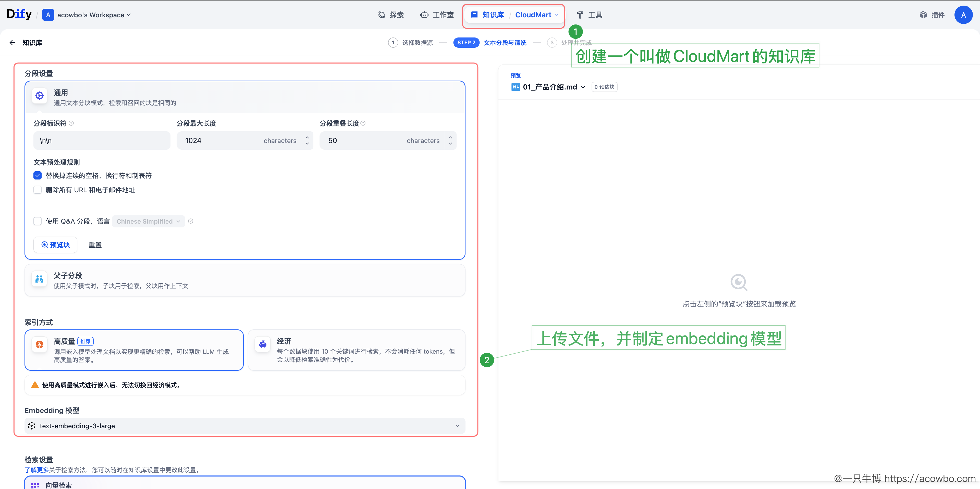Select 通用 chunk mode card
Viewport: 980px width, 489px height.
(245, 97)
